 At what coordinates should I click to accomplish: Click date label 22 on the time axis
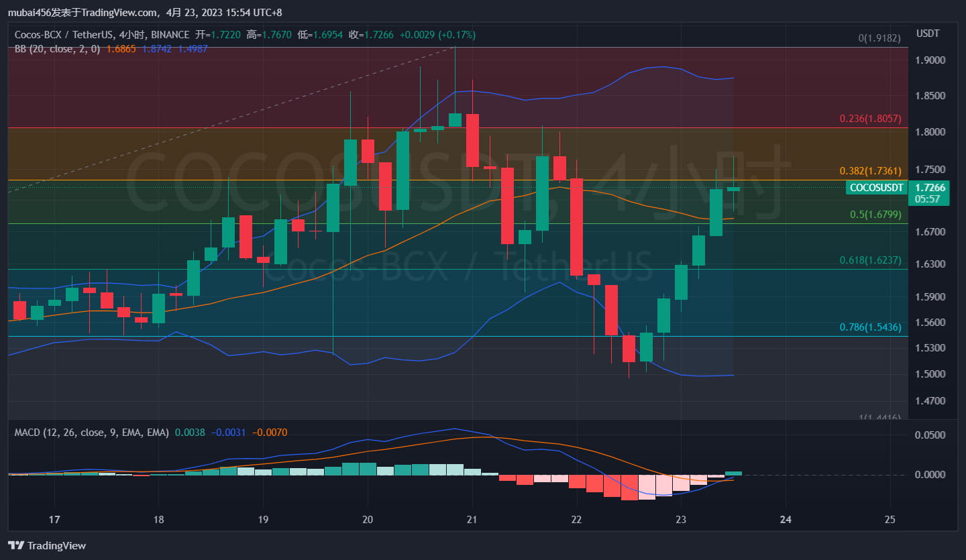point(576,519)
